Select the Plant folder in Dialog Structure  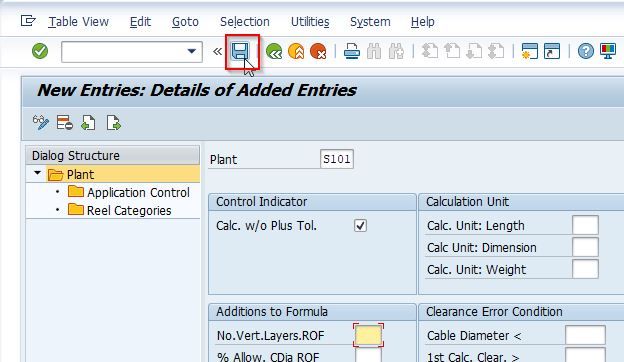(71, 174)
